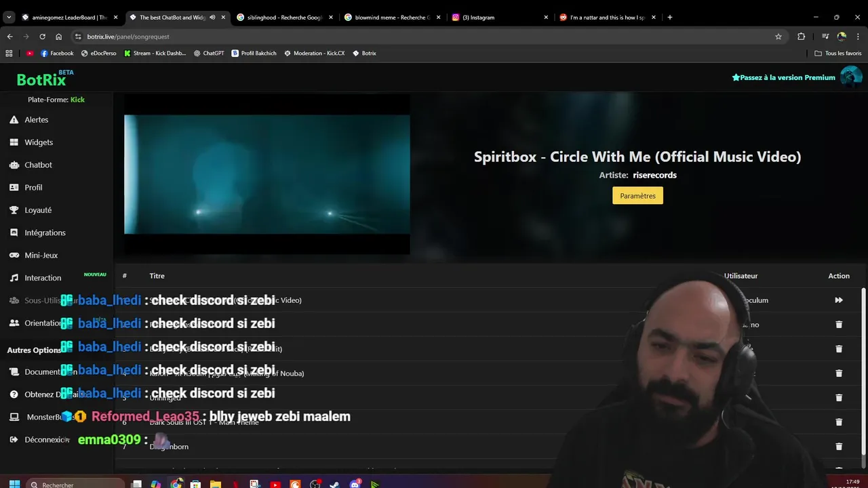Open the tab search dropdown in Chrome

click(x=9, y=18)
